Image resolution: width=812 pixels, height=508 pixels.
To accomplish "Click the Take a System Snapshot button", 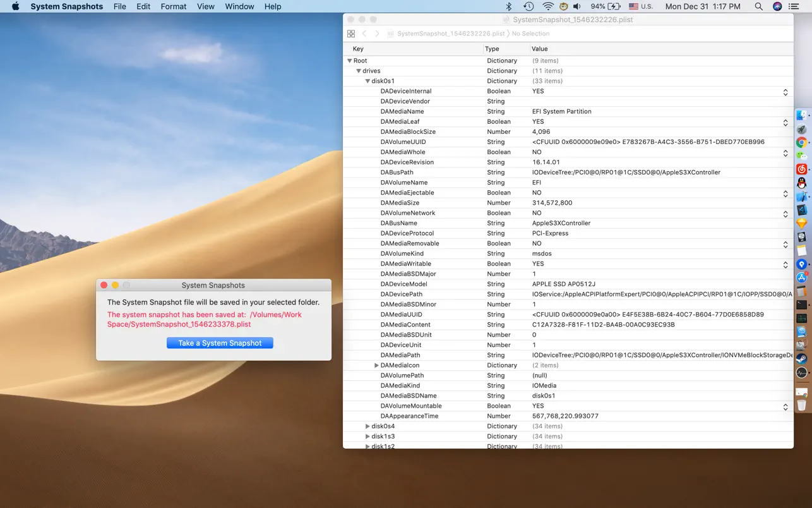I will pyautogui.click(x=220, y=342).
